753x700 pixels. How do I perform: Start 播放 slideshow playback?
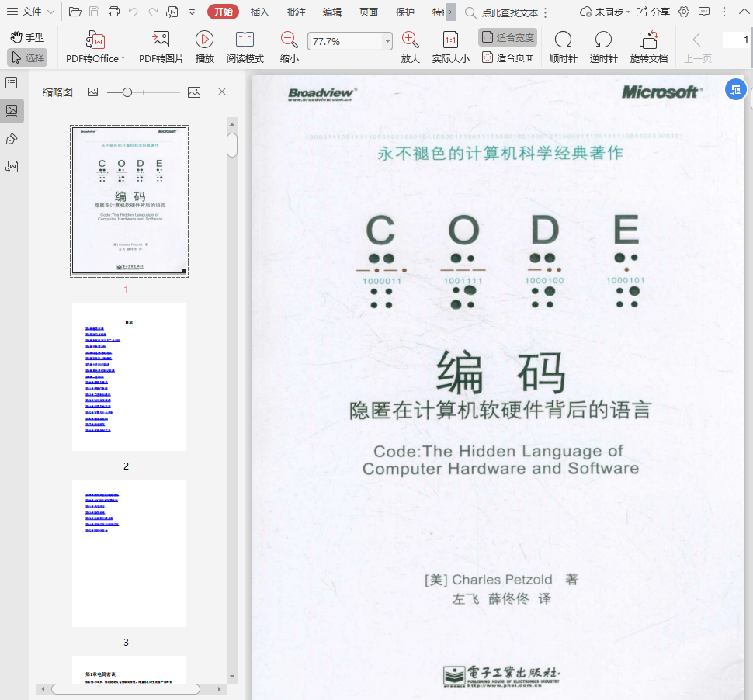coord(205,47)
